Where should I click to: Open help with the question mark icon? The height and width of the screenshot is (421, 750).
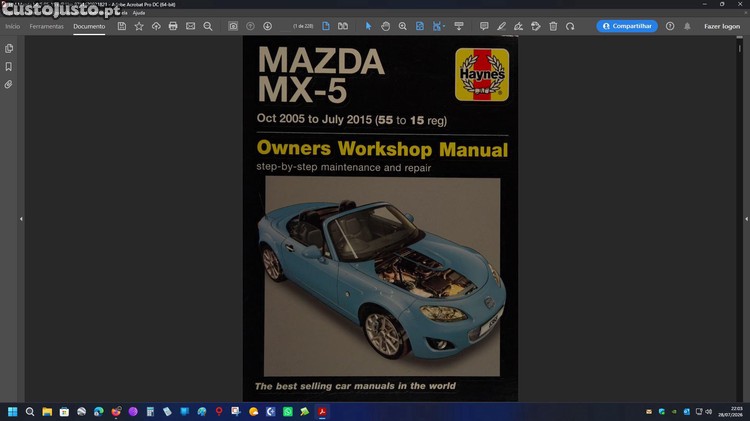coord(670,26)
